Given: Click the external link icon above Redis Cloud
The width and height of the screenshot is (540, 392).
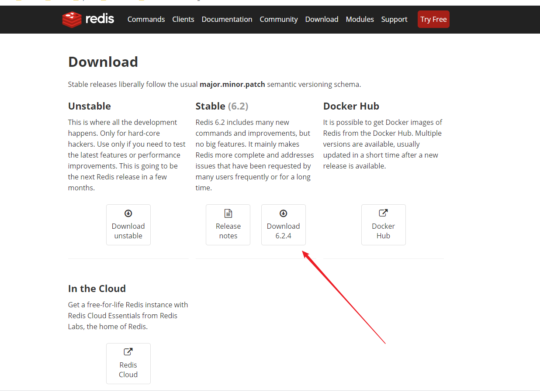Looking at the screenshot, I should 128,352.
